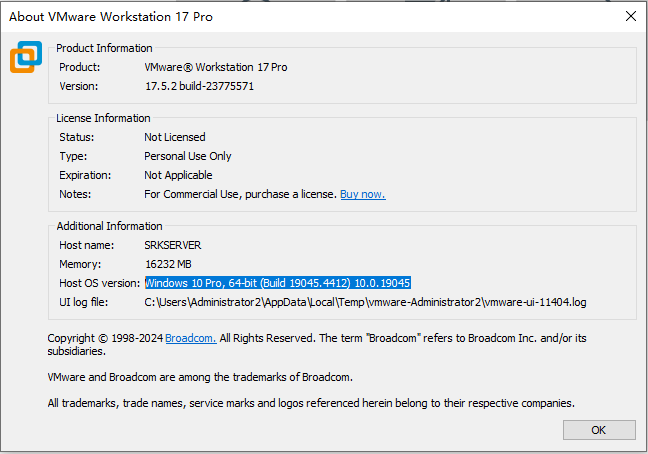Click the host name SRKSERVER
The width and height of the screenshot is (648, 454).
[173, 245]
